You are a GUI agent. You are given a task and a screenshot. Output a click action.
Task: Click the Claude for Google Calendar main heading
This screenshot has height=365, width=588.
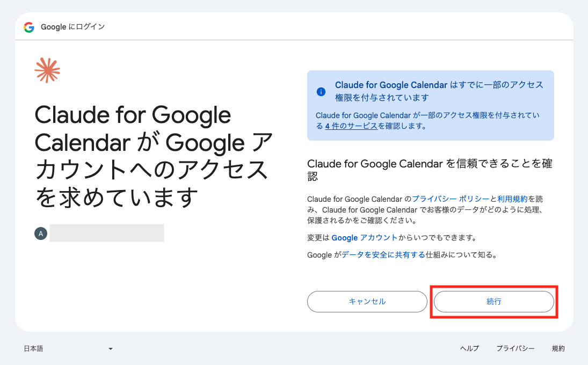(x=154, y=156)
